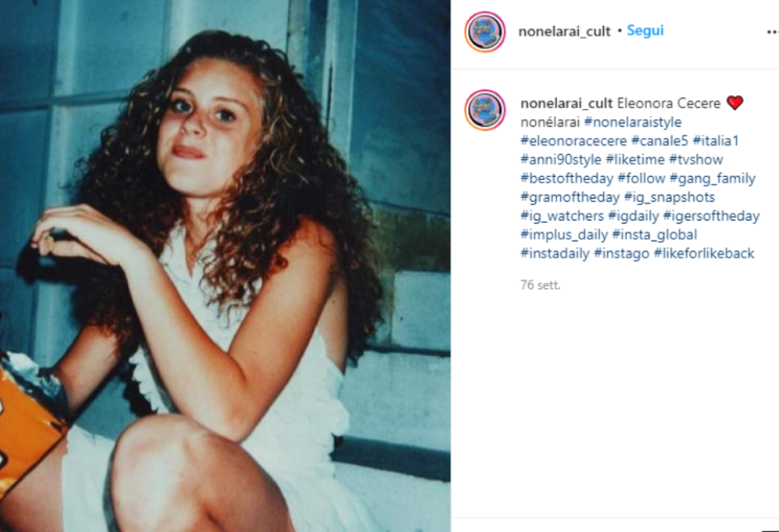Open the #igersoftheday hashtag
This screenshot has width=779, height=532.
711,216
